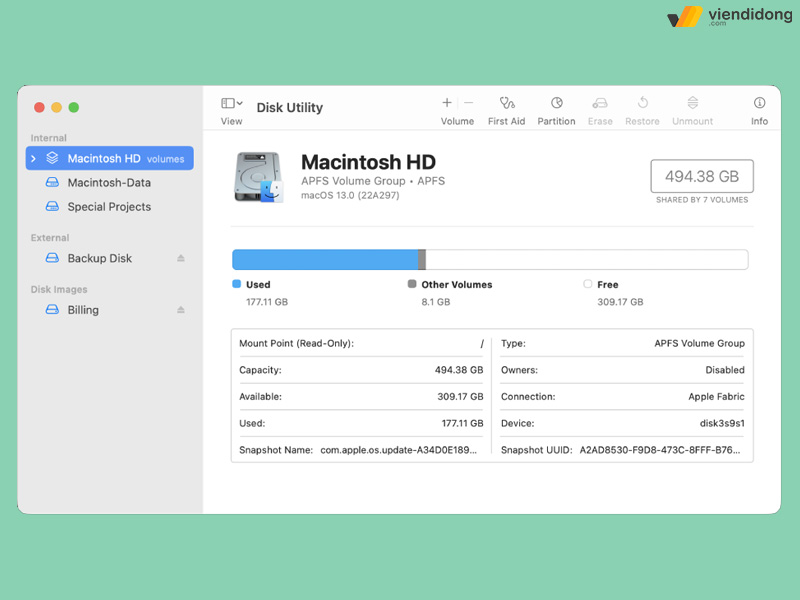
Task: Add a volume with plus icon
Action: click(447, 103)
